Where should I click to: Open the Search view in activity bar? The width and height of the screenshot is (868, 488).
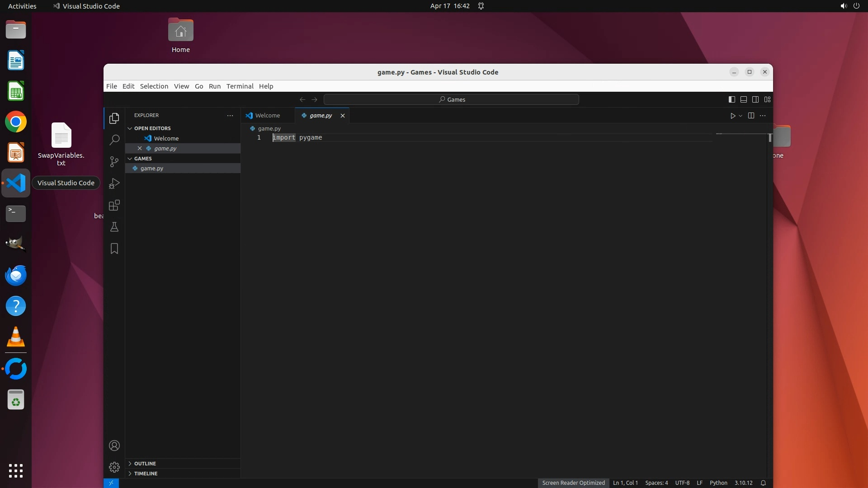(114, 140)
